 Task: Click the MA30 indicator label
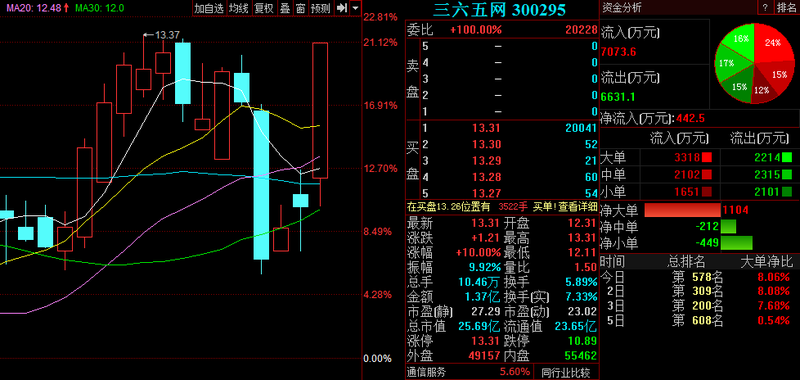99,8
